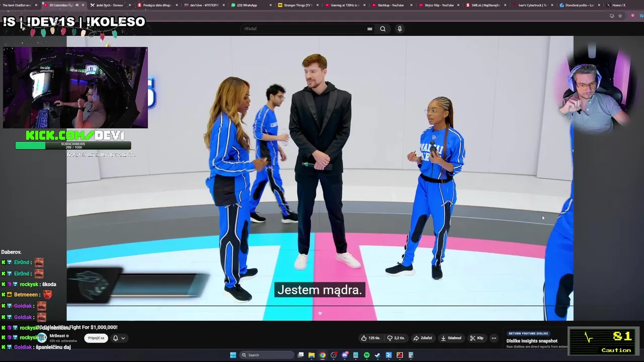Create a clip with Klip button
Screen dimensions: 644x362
pos(476,338)
